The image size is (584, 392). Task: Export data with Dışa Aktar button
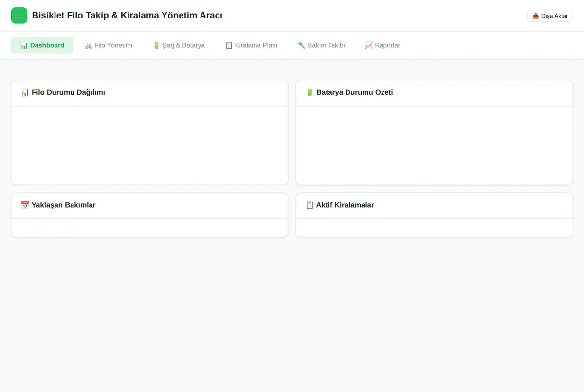[550, 16]
